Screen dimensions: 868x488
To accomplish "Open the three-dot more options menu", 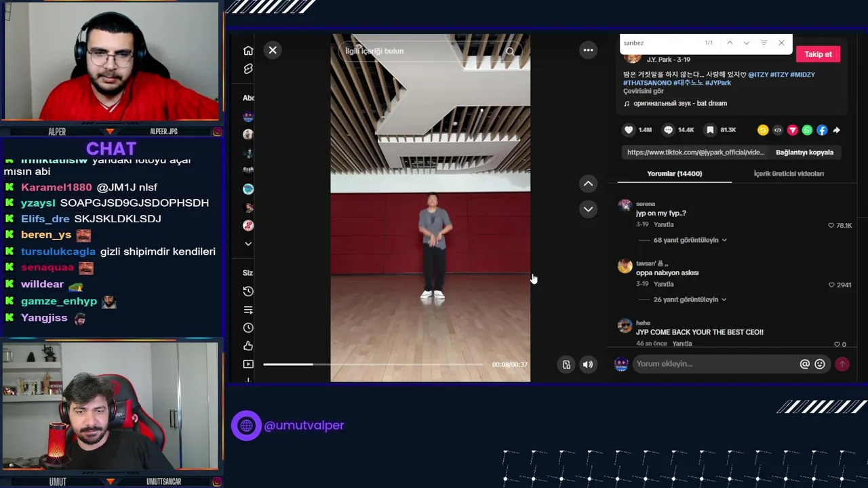I will [588, 50].
